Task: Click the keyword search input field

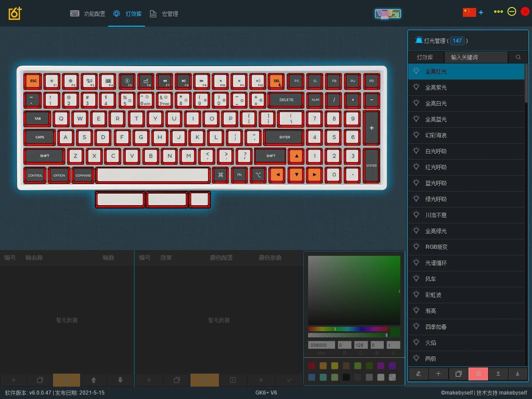Action: [476, 57]
